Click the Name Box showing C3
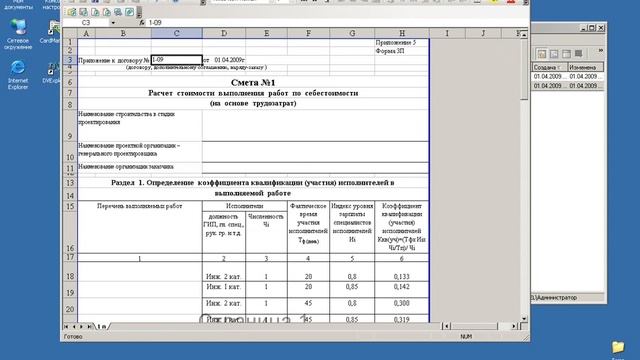 pos(86,23)
